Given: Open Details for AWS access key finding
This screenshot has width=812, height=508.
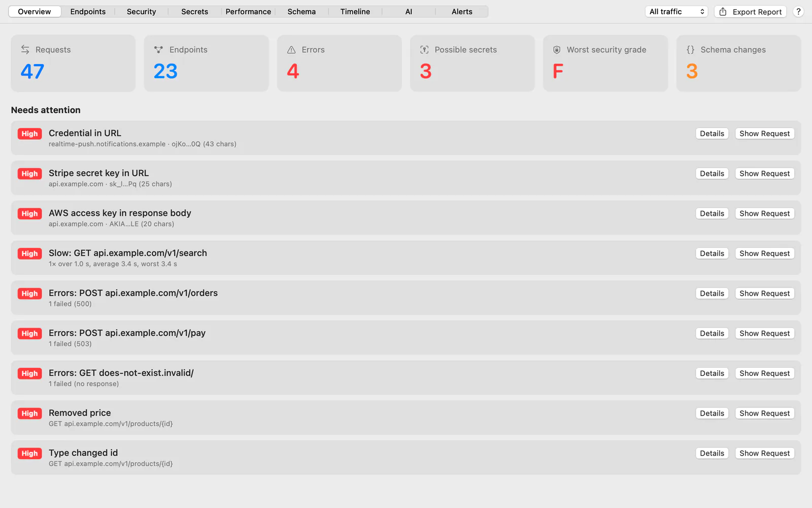Looking at the screenshot, I should [712, 213].
